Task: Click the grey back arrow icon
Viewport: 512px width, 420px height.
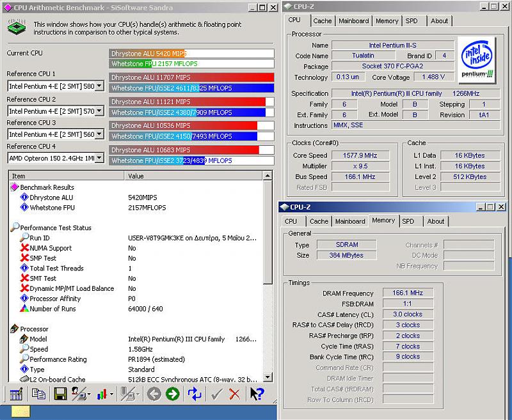Action: [x=154, y=394]
